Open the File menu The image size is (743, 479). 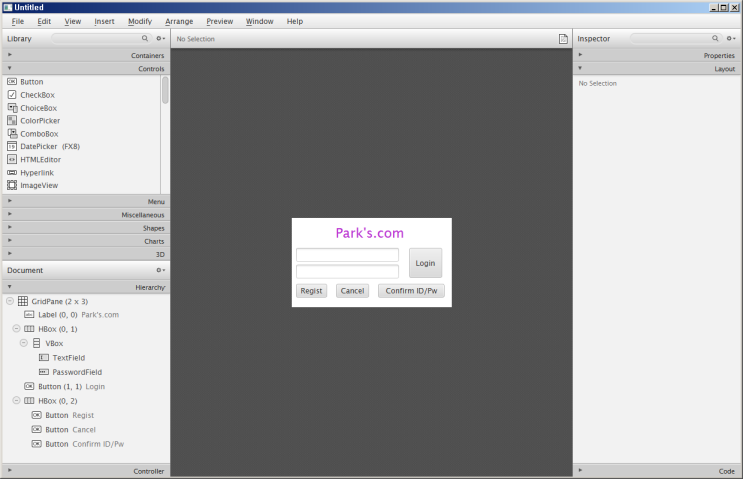[x=18, y=21]
